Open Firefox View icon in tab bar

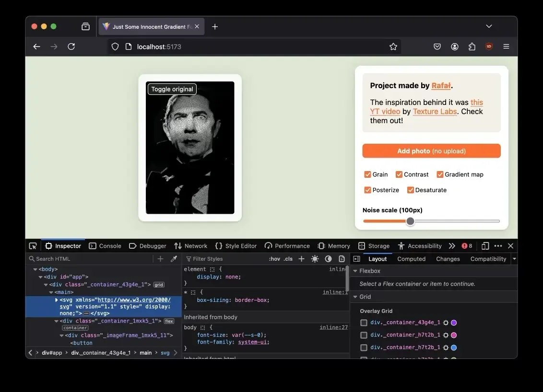85,27
